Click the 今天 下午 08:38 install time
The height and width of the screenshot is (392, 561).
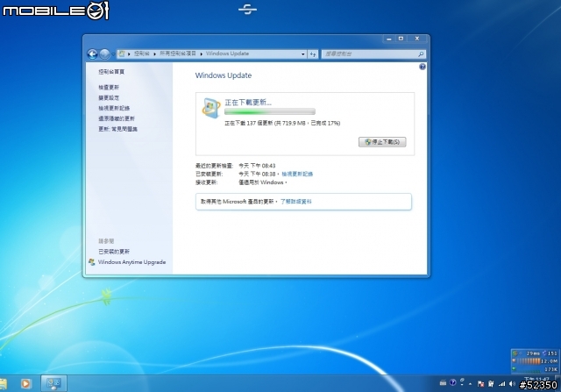point(257,174)
